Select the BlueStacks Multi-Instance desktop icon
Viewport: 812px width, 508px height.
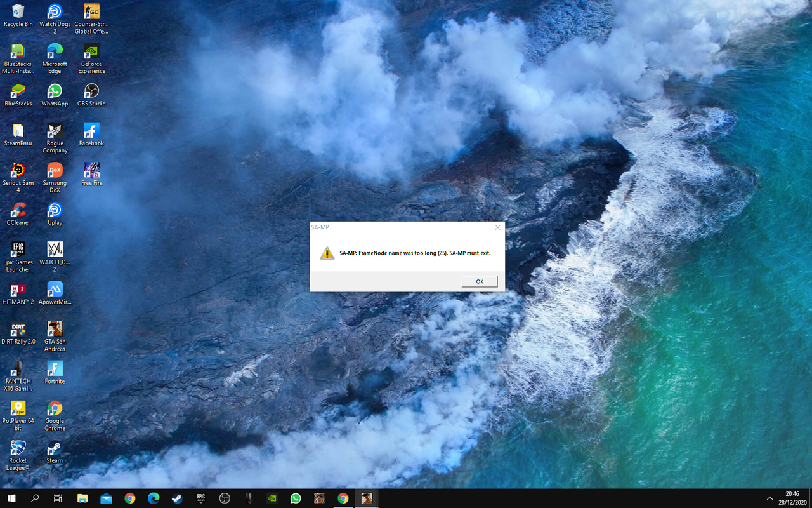point(18,59)
